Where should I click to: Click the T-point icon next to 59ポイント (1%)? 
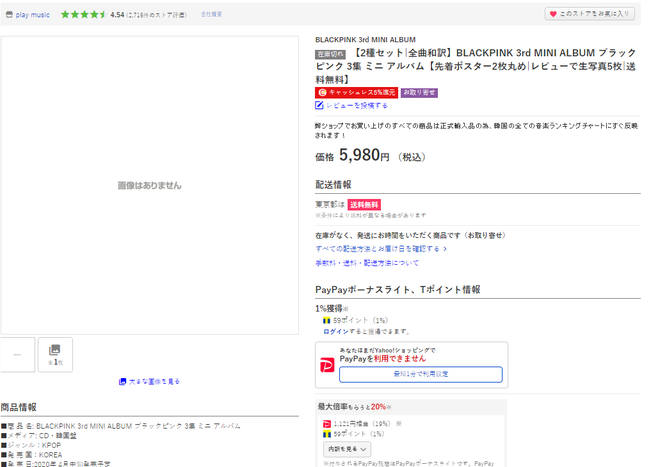[327, 320]
